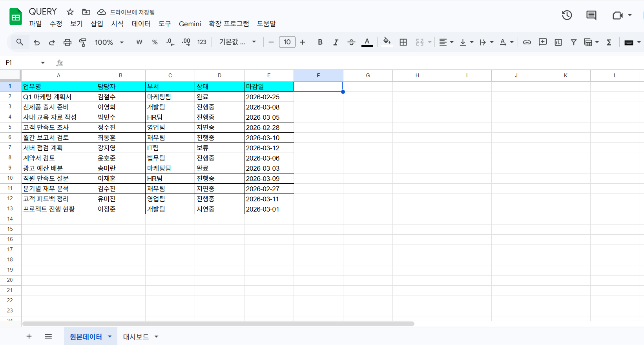
Task: Increase font size with plus button
Action: (x=303, y=42)
